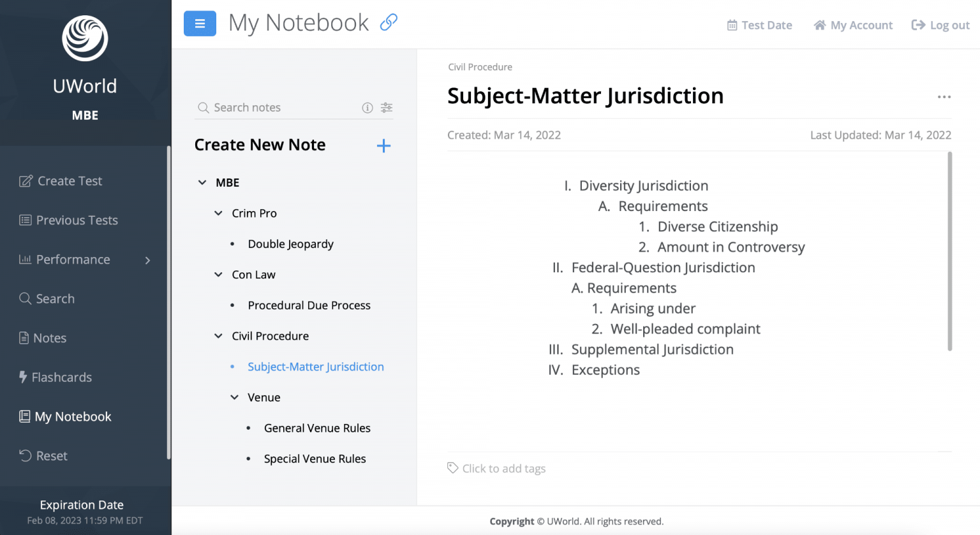Open the Test Date page
980x535 pixels.
tap(759, 25)
